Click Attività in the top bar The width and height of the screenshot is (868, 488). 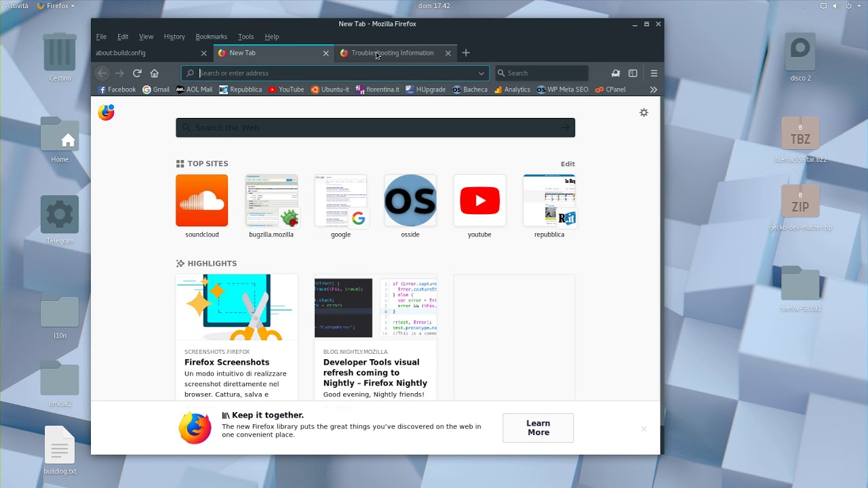tap(17, 5)
